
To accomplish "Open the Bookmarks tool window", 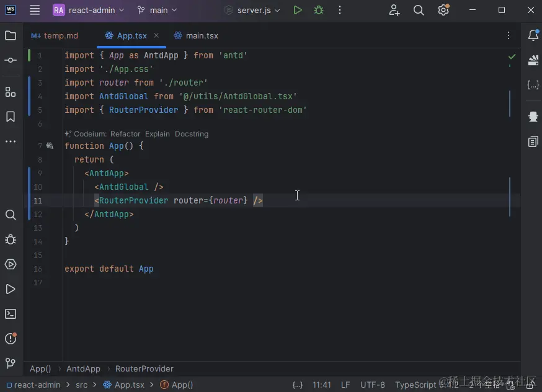I will pos(11,117).
